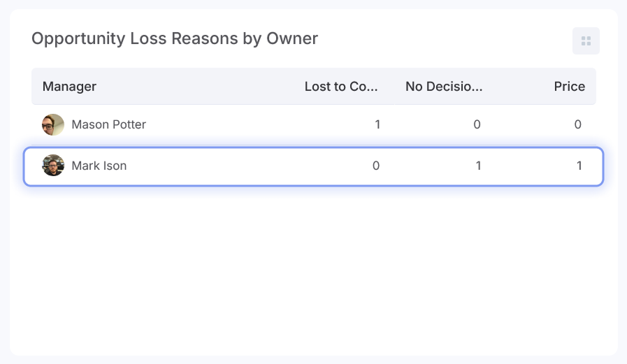Open the Mark Ison name link
Image resolution: width=627 pixels, height=364 pixels.
click(x=99, y=166)
